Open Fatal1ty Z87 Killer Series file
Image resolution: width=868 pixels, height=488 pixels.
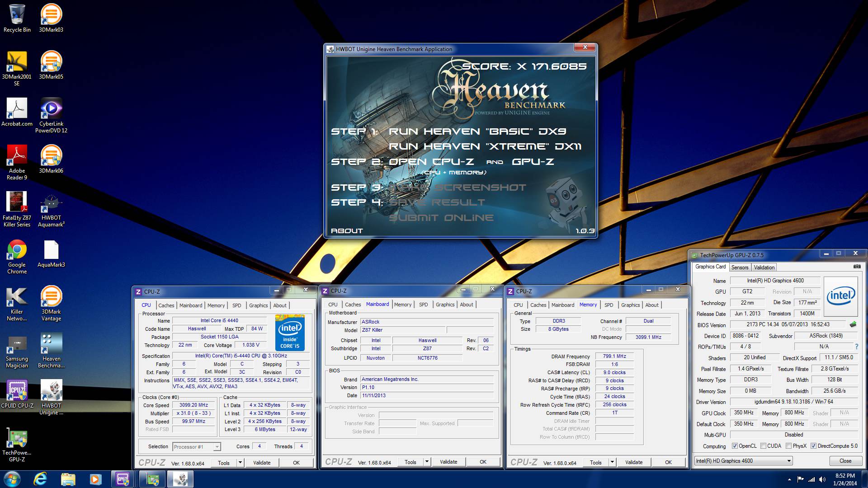point(17,209)
